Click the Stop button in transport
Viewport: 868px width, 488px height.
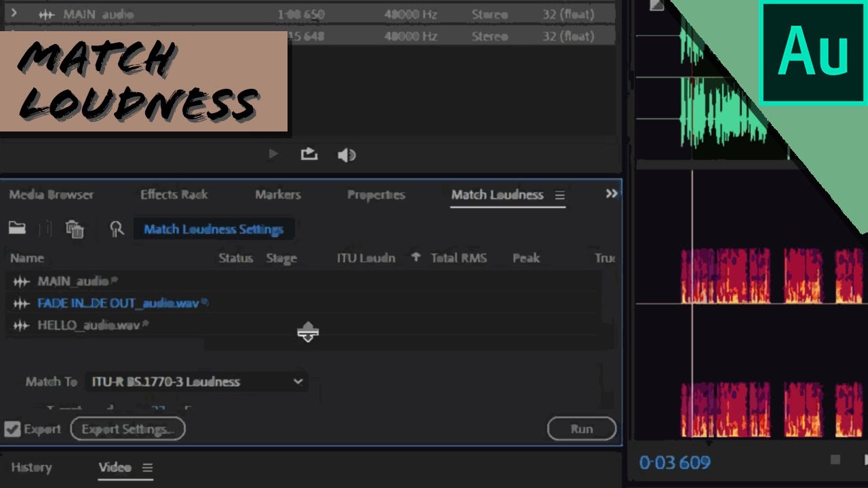point(835,460)
